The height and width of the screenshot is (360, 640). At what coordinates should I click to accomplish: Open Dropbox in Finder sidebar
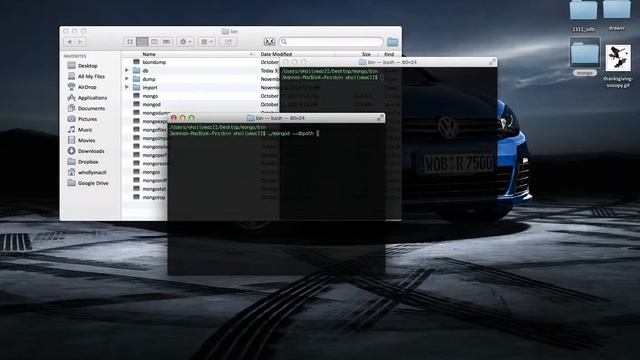pyautogui.click(x=83, y=162)
